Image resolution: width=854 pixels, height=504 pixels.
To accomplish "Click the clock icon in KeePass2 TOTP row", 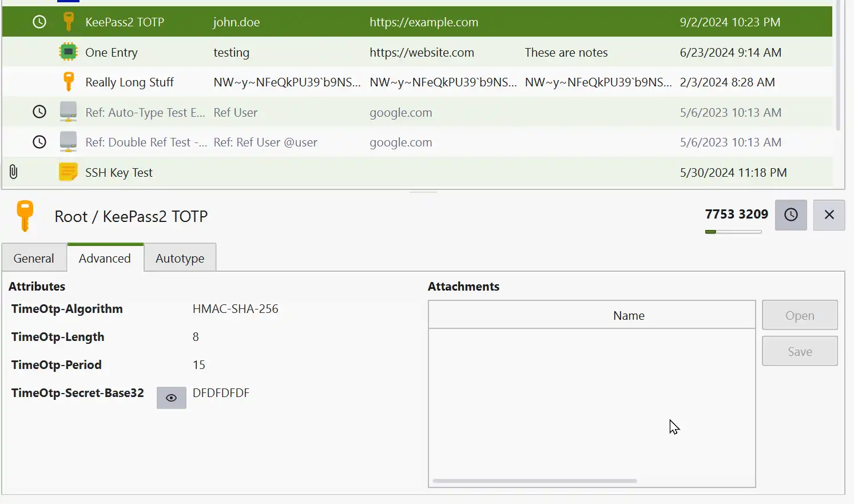I will point(39,22).
